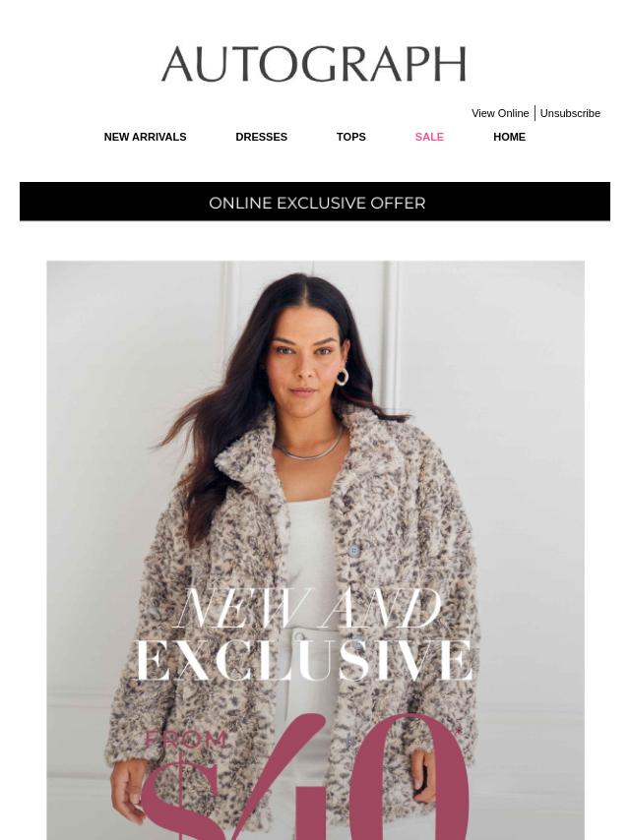Screen dimensions: 630x840
Task: Click the model's face in hero photo
Action: 304,362
